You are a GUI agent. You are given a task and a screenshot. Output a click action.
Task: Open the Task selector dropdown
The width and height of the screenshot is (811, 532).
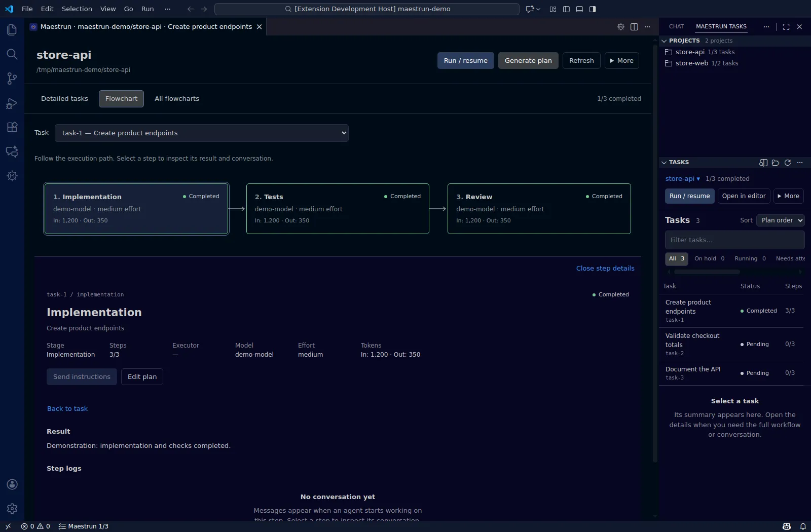click(202, 133)
